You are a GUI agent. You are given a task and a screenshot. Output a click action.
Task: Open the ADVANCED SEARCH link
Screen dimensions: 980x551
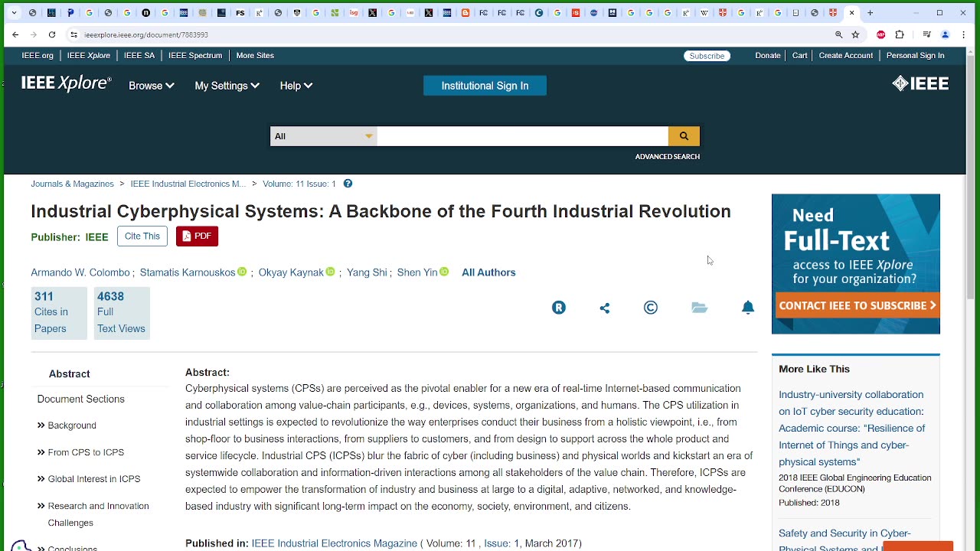point(668,157)
